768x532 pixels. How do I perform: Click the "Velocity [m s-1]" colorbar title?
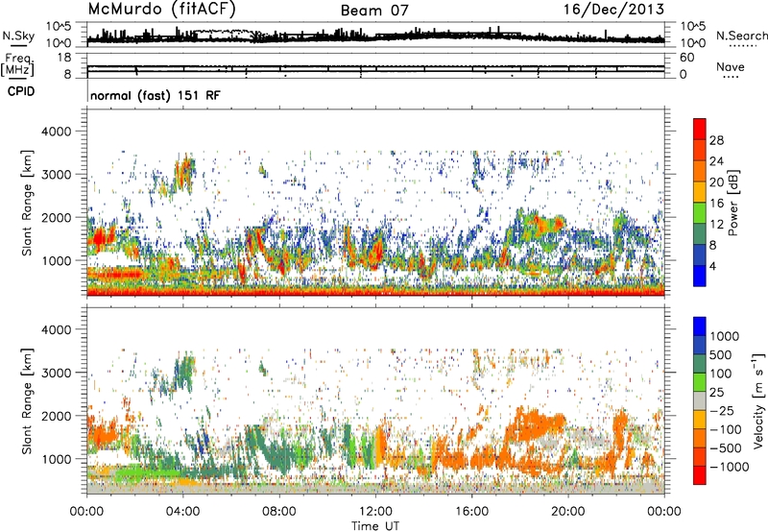(758, 400)
